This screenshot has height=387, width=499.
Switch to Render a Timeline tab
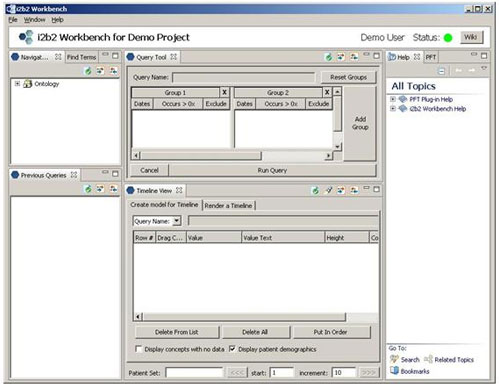(x=228, y=206)
